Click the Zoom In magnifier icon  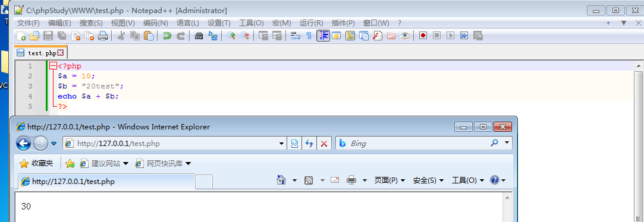tap(231, 36)
